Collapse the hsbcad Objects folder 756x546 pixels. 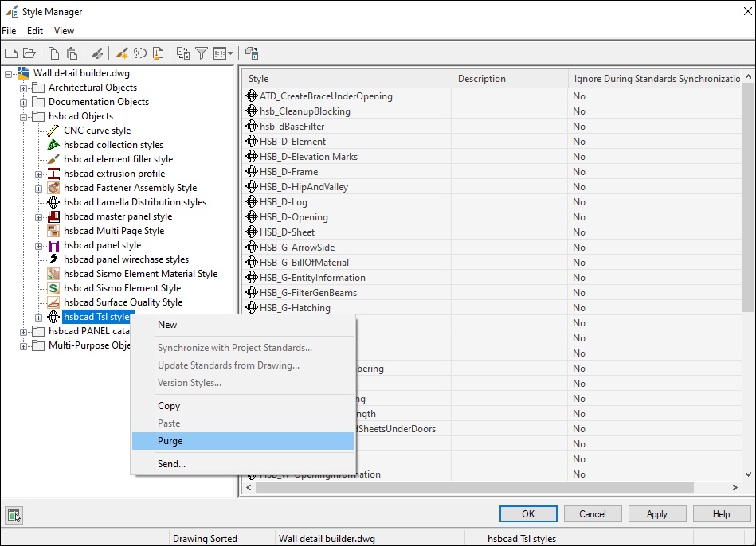click(x=23, y=117)
